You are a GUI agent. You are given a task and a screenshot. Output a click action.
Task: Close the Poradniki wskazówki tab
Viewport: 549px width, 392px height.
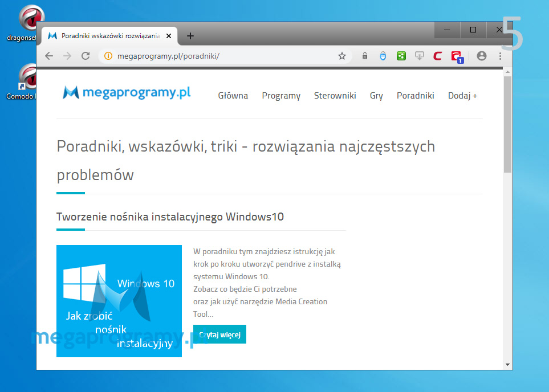coord(169,36)
